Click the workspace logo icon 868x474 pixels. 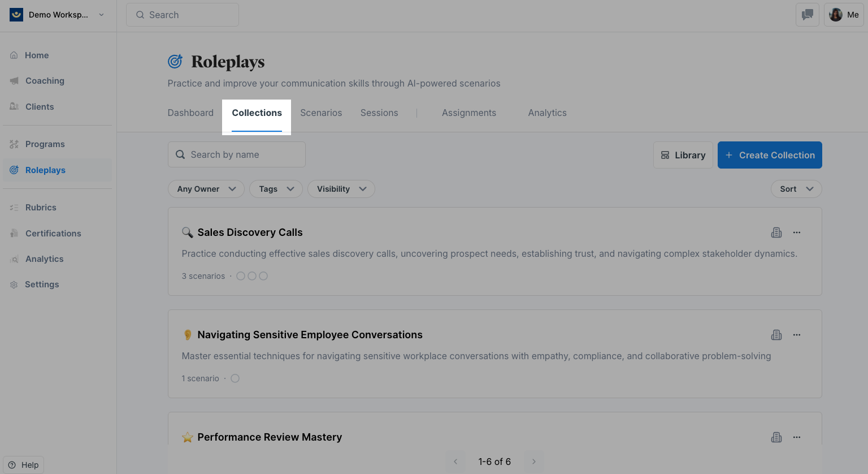(16, 15)
